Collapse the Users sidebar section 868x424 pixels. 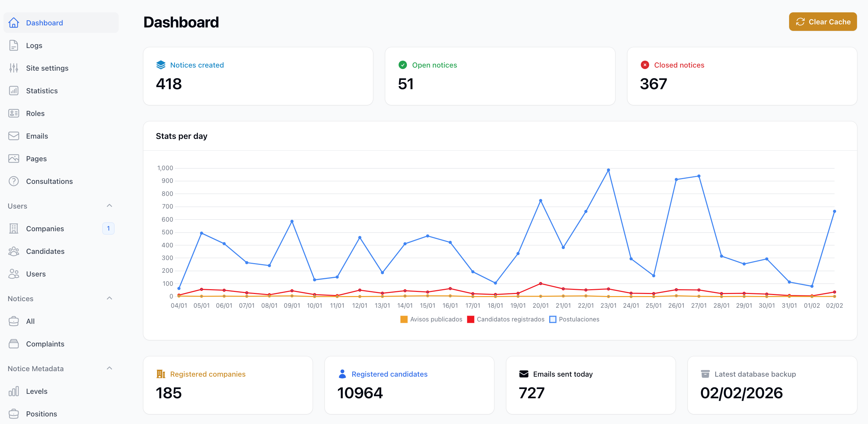(x=109, y=206)
